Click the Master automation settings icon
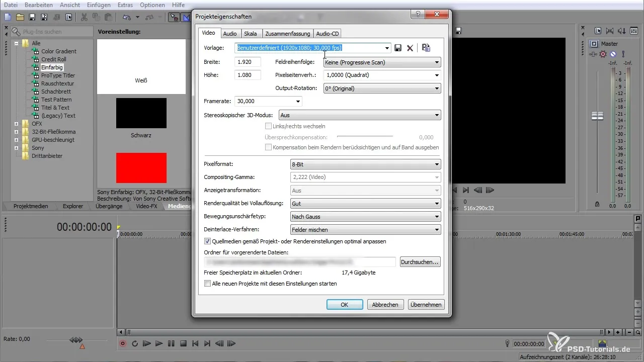Viewport: 644px width, 362px height. [593, 54]
